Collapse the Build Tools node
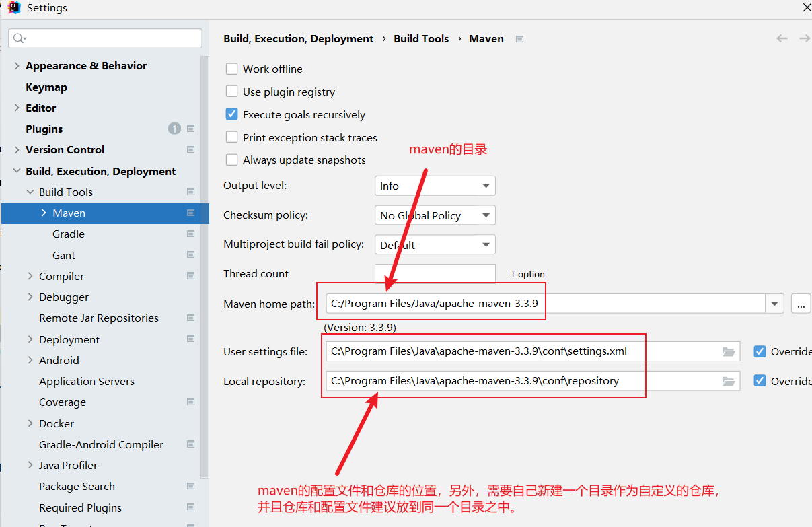Viewport: 812px width, 527px height. [30, 192]
